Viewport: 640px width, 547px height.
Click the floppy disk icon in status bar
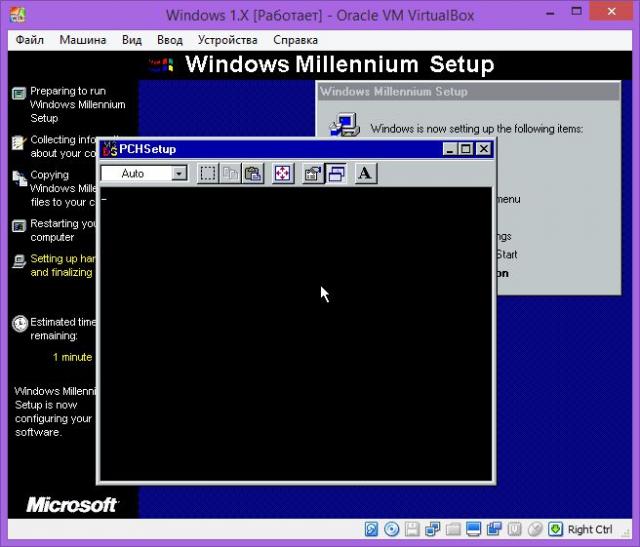click(x=412, y=529)
